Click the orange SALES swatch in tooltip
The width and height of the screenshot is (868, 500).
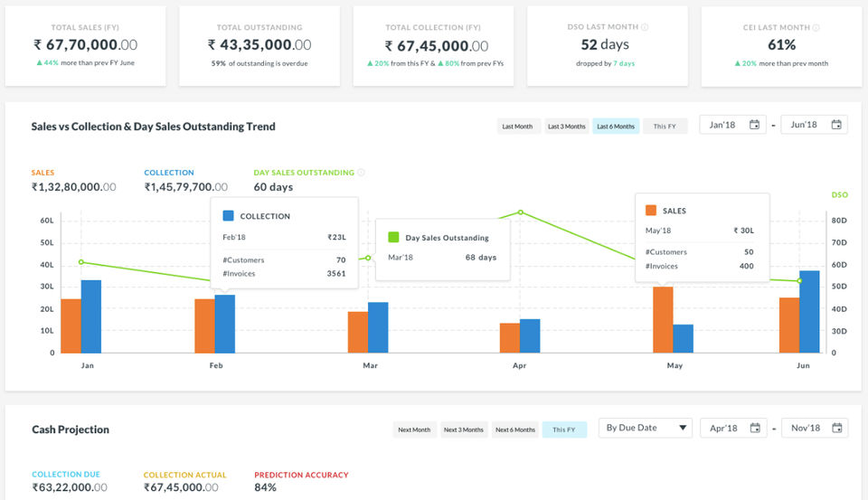(651, 211)
